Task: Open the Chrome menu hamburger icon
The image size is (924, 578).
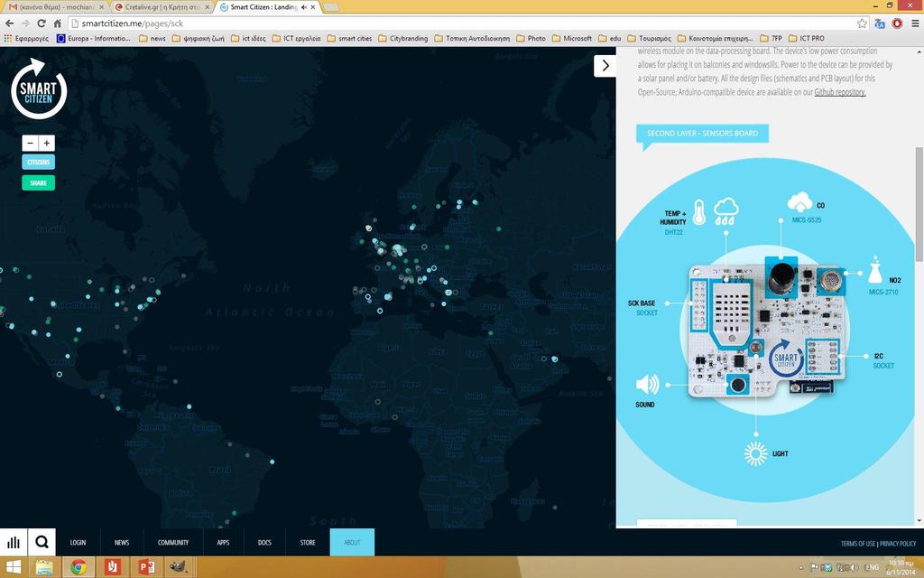Action: 915,23
